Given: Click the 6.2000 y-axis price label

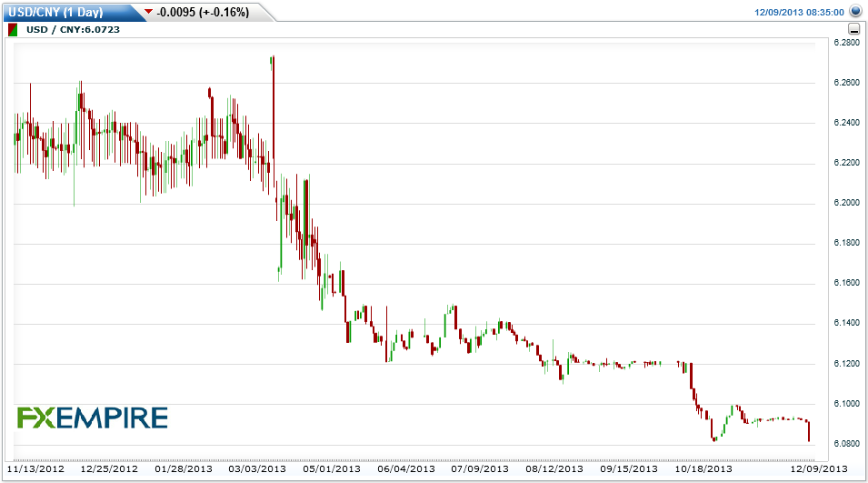Looking at the screenshot, I should (x=847, y=203).
